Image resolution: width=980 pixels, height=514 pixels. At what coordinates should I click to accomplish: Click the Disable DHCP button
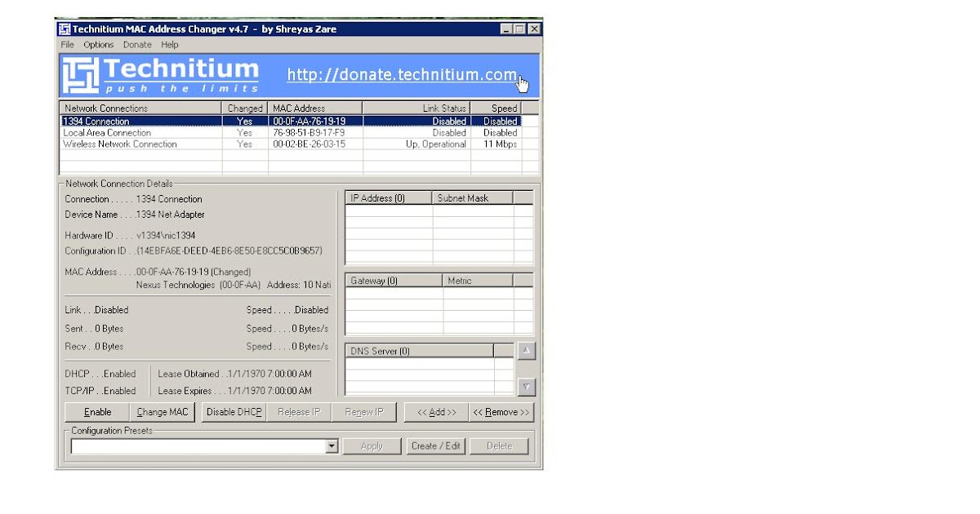tap(234, 412)
